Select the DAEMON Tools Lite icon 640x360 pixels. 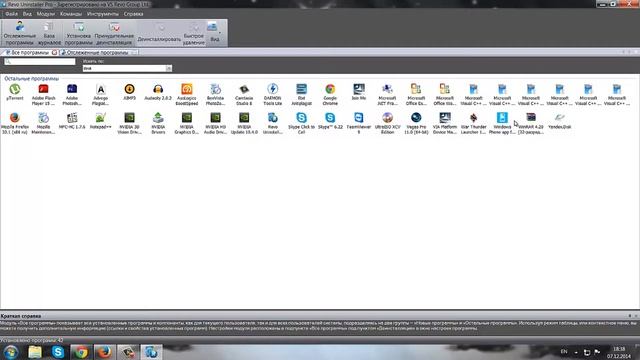tap(273, 89)
